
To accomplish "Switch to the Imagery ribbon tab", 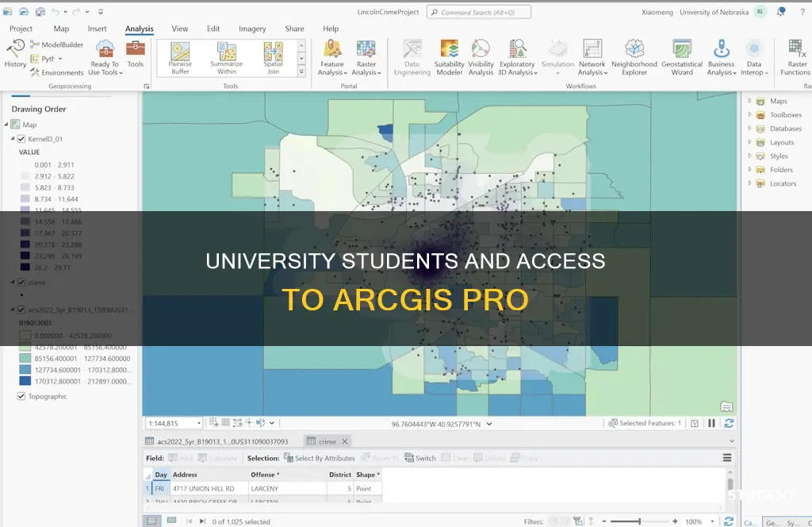I will [x=252, y=29].
